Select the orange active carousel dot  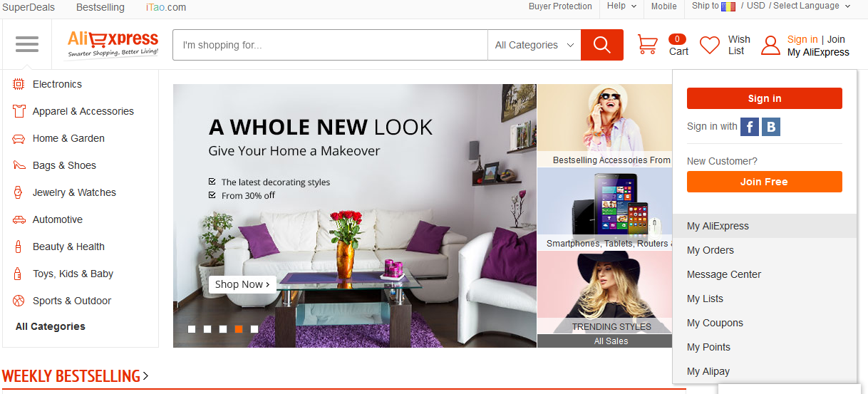[x=239, y=329]
